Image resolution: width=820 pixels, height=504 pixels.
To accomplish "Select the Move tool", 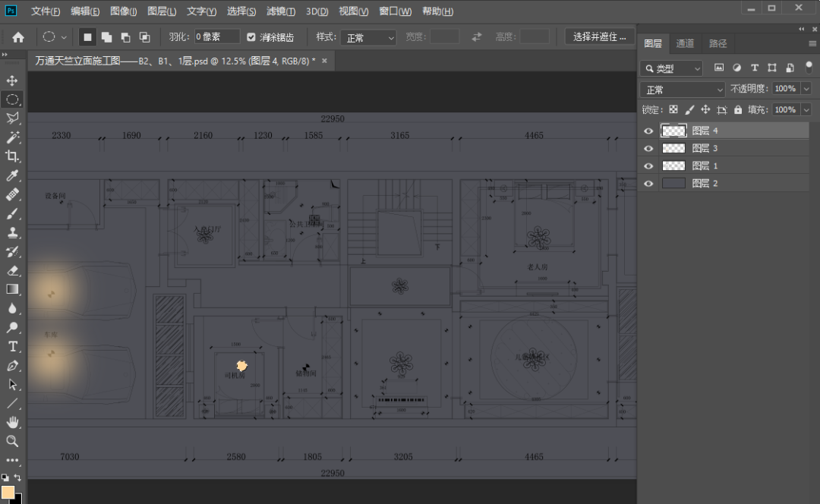I will [12, 80].
